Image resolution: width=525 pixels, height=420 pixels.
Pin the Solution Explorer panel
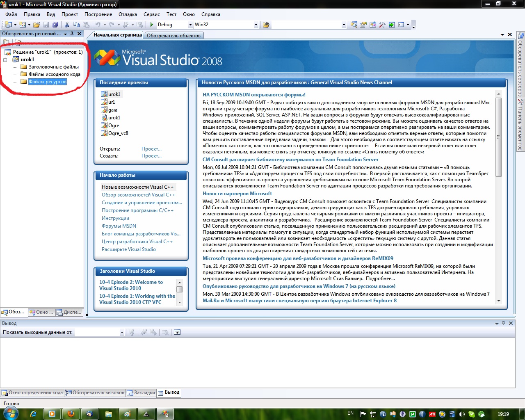click(72, 34)
